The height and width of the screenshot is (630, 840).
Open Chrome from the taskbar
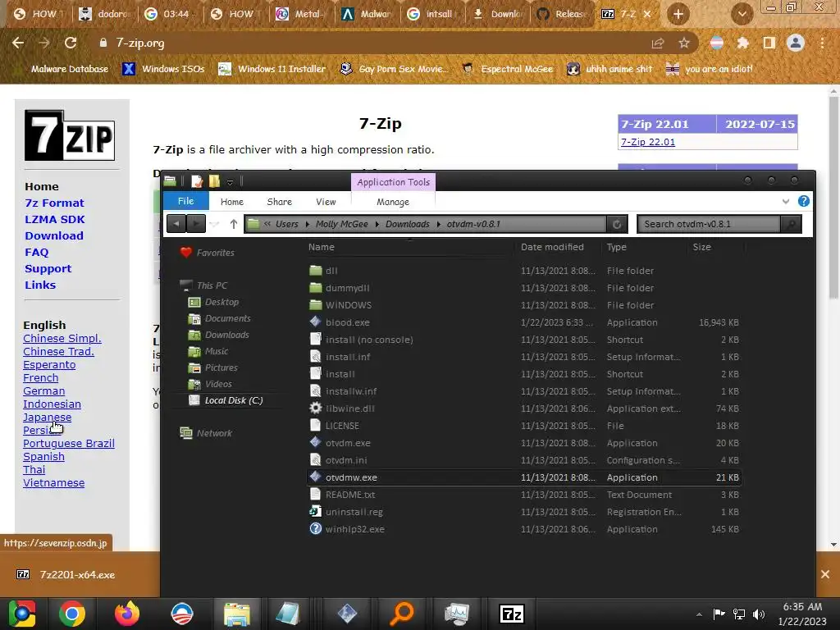pos(72,614)
